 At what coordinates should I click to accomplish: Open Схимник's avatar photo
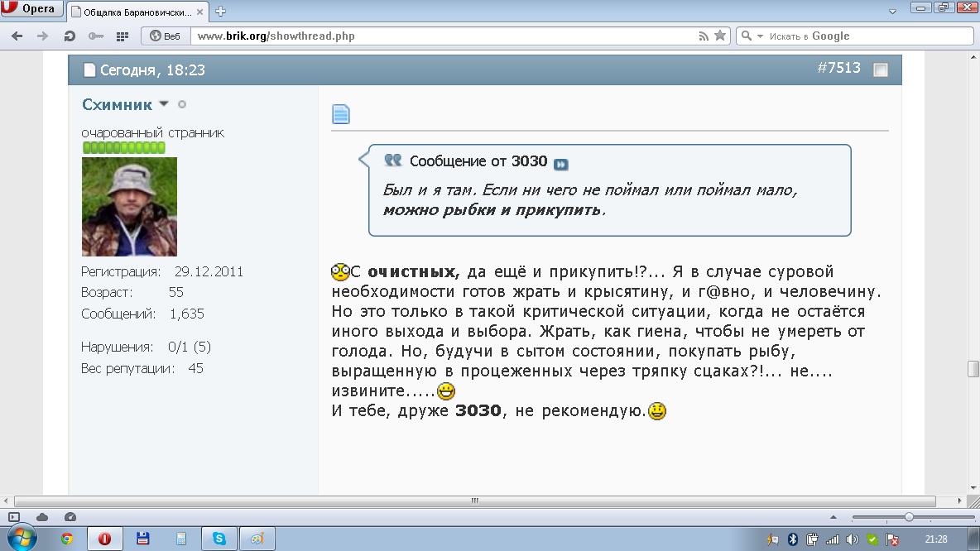tap(129, 207)
